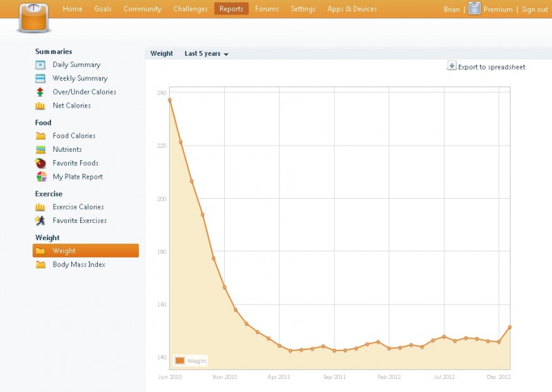Click the Over/Under Calories arrows icon
This screenshot has width=552, height=392.
(40, 92)
